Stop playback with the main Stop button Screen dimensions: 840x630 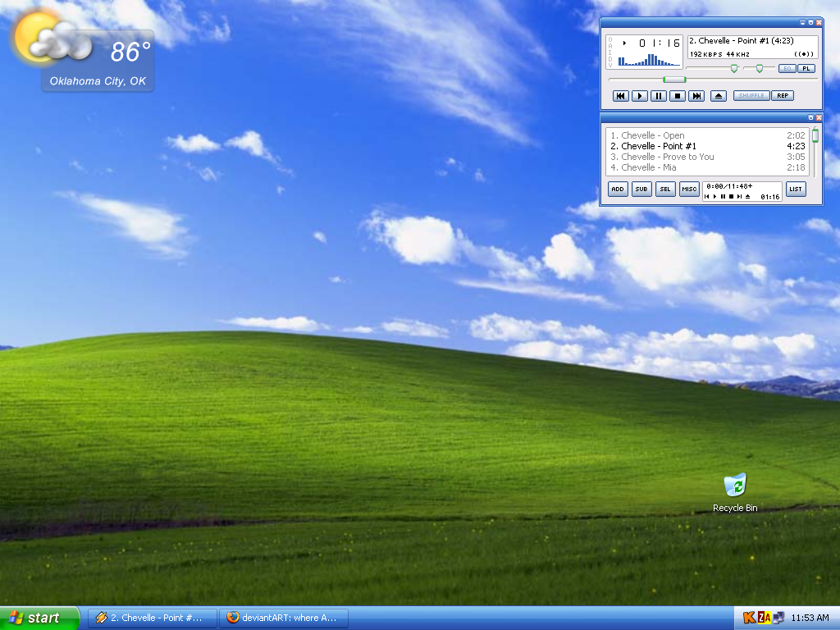click(x=677, y=96)
